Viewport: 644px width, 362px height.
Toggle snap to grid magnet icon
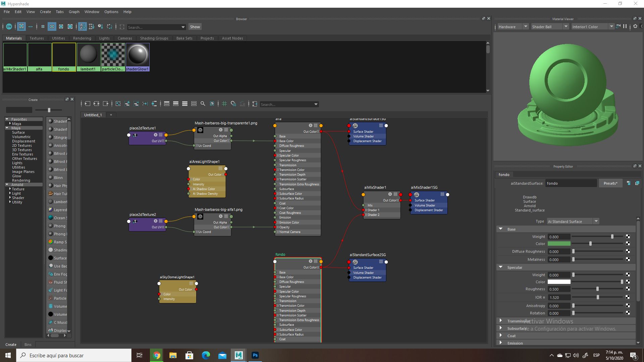tap(233, 104)
